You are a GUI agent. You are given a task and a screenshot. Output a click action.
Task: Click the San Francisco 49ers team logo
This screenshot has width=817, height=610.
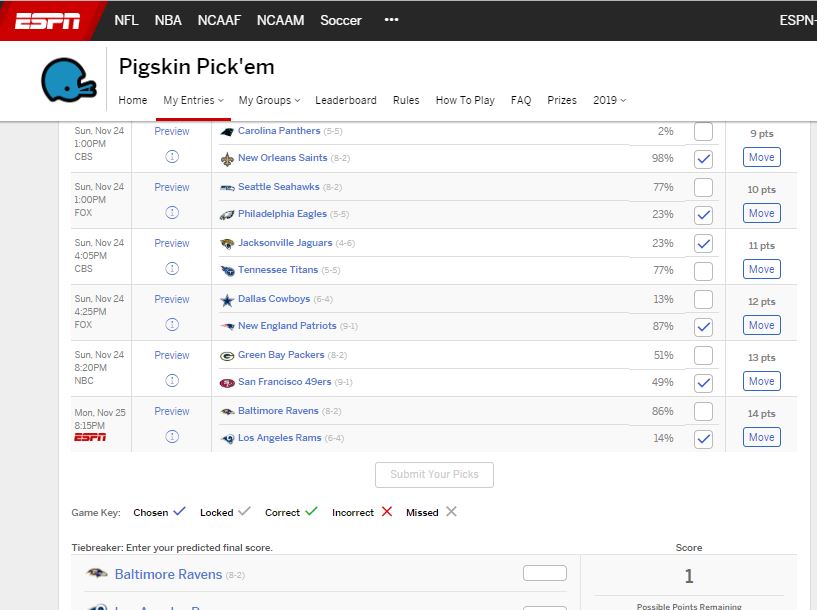(227, 383)
